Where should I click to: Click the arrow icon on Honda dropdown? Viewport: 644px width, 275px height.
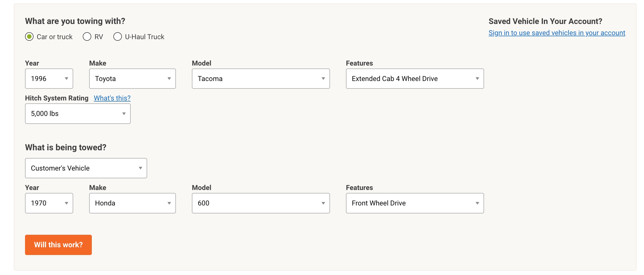[x=169, y=203]
